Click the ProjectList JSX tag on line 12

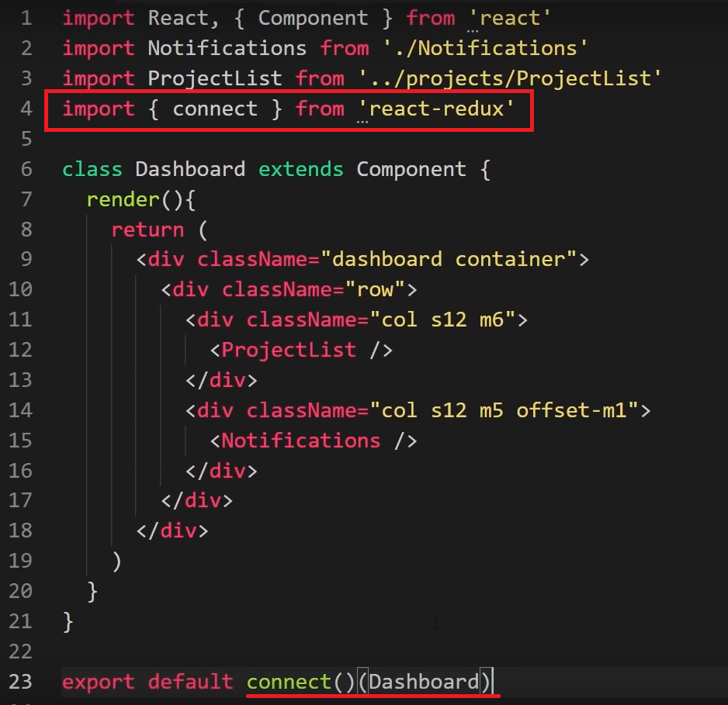pos(289,350)
